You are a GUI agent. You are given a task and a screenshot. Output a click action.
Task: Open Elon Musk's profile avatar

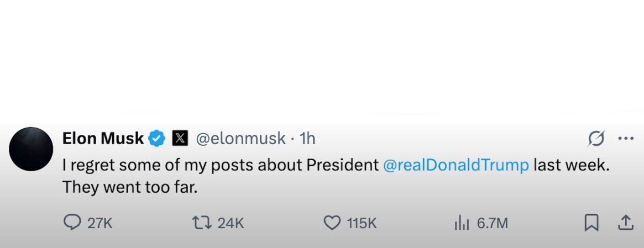click(31, 149)
